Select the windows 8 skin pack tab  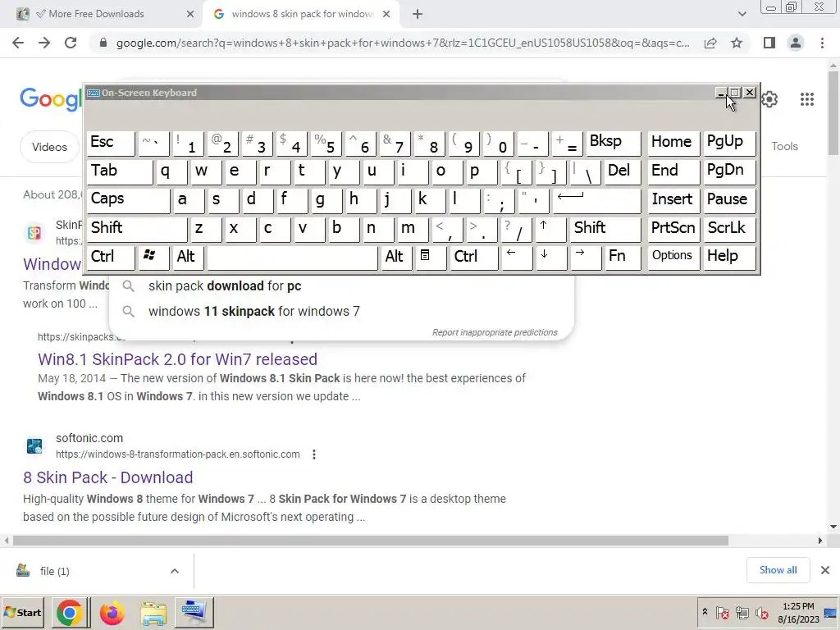point(302,14)
